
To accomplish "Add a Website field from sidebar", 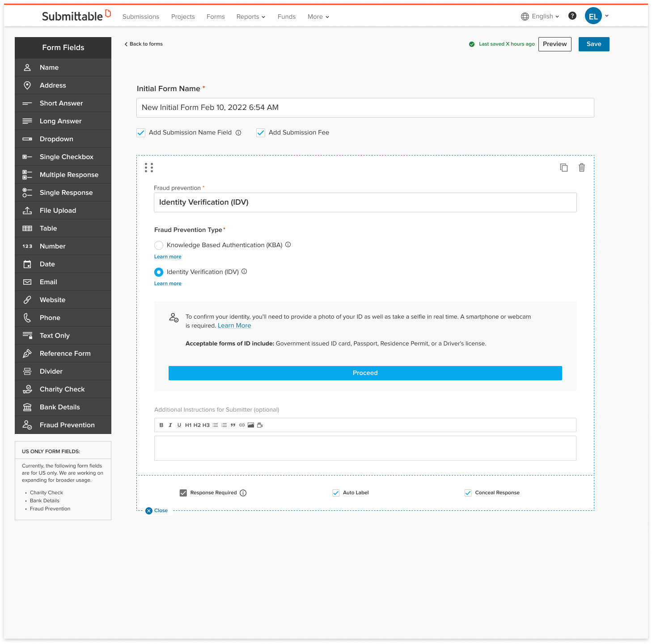I will tap(63, 300).
